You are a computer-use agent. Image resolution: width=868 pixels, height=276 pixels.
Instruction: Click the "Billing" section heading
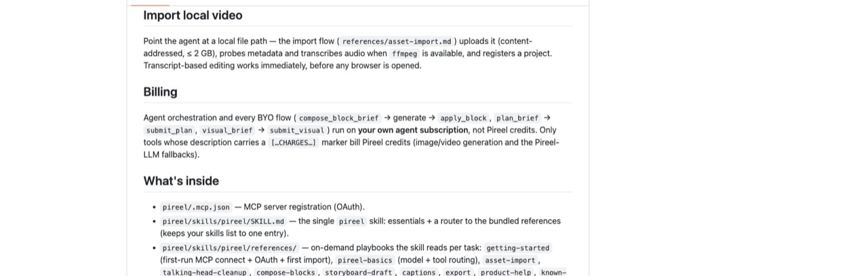pos(160,92)
